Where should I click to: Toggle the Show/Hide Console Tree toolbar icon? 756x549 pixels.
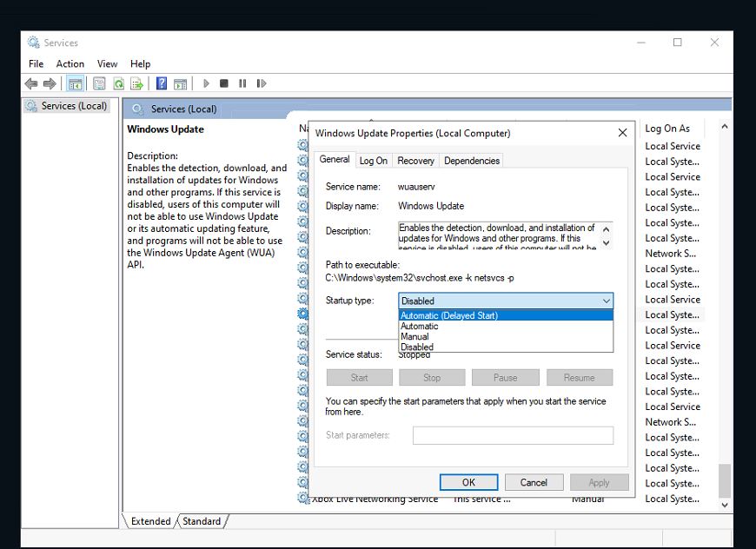point(76,84)
